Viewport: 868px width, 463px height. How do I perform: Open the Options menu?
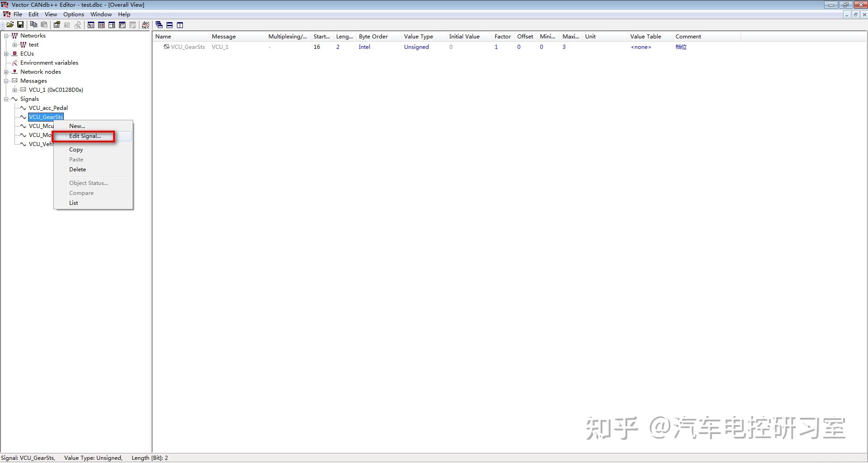[73, 14]
